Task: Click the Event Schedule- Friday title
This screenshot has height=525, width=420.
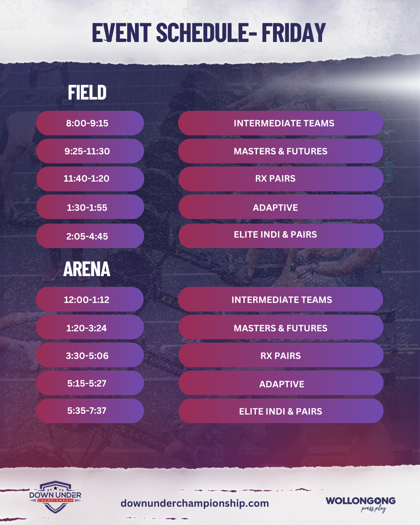Action: pos(209,33)
